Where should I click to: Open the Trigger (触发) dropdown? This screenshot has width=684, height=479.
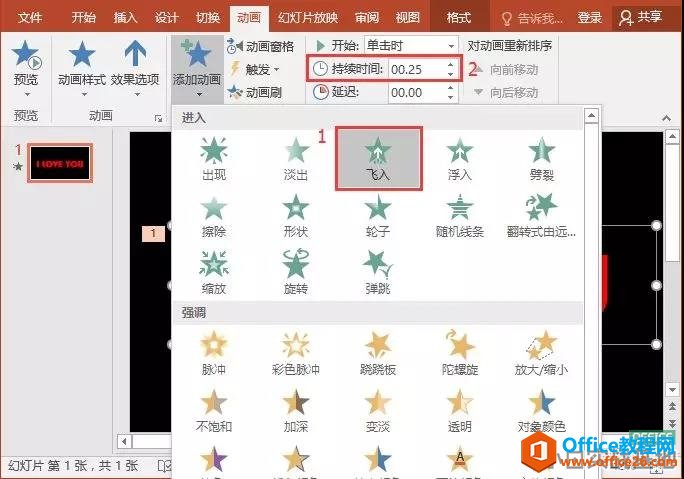point(255,69)
